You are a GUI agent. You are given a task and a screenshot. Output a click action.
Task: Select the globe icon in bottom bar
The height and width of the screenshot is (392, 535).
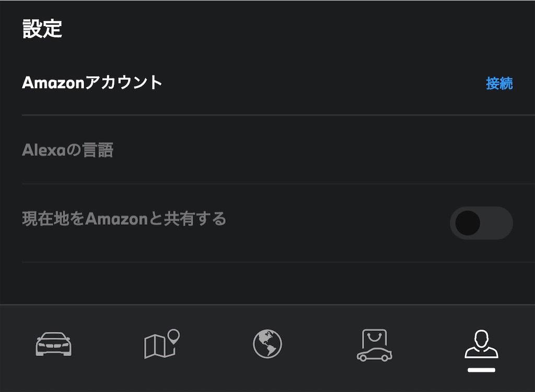tap(267, 344)
